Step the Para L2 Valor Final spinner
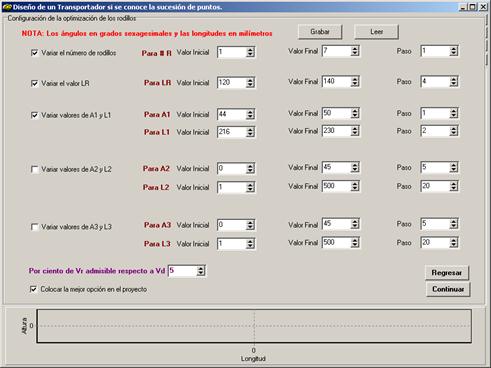This screenshot has height=368, width=491. pos(355,186)
